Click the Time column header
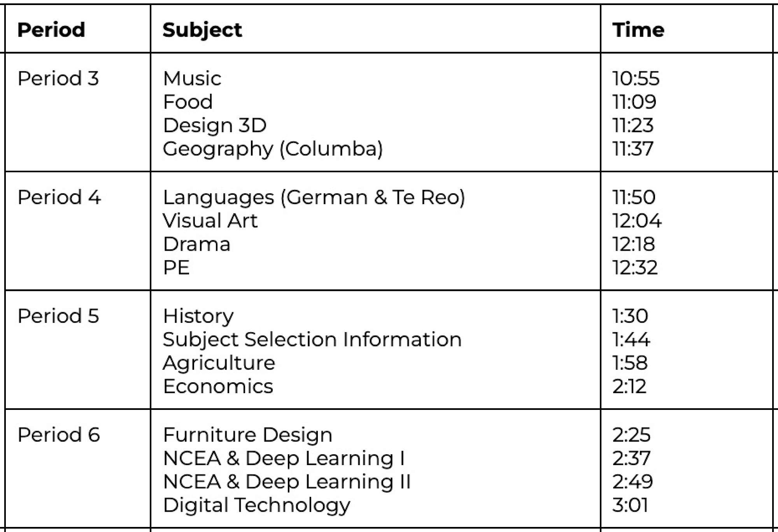Viewport: 778px width, 532px height. coord(638,30)
